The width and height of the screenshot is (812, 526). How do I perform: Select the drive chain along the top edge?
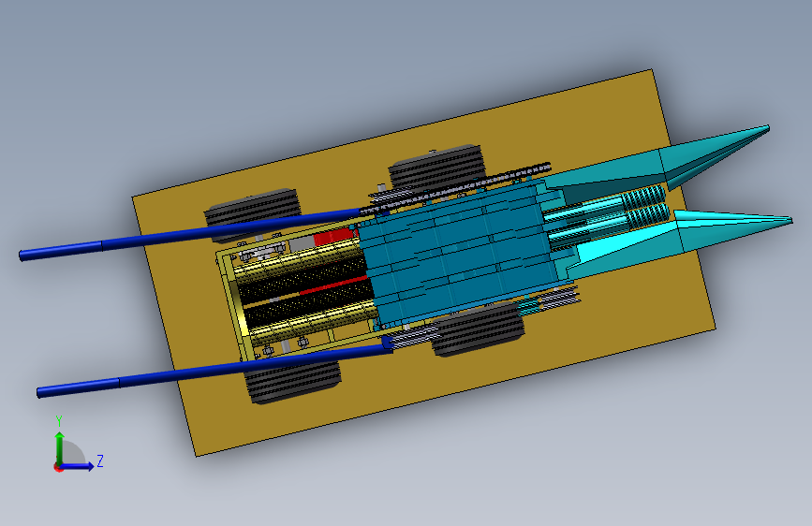(456, 189)
